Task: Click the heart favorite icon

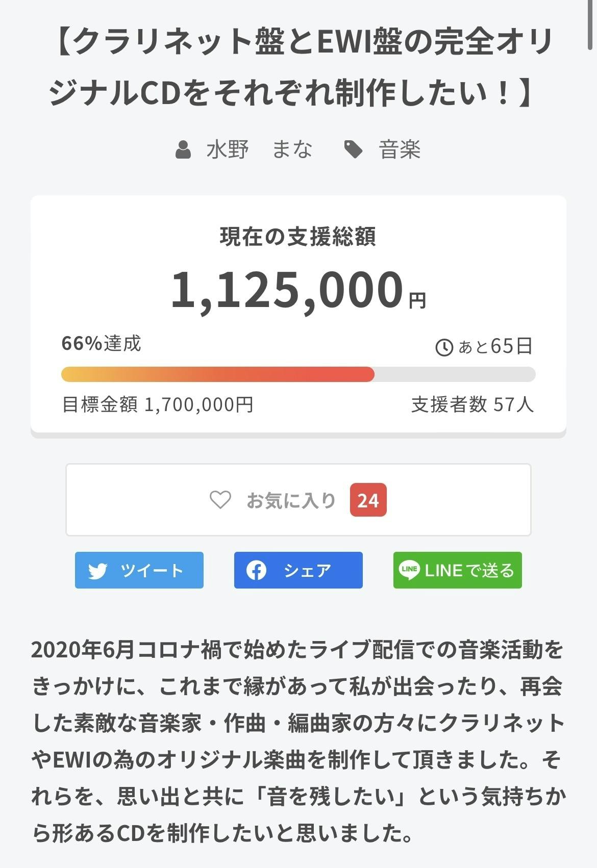Action: [220, 500]
